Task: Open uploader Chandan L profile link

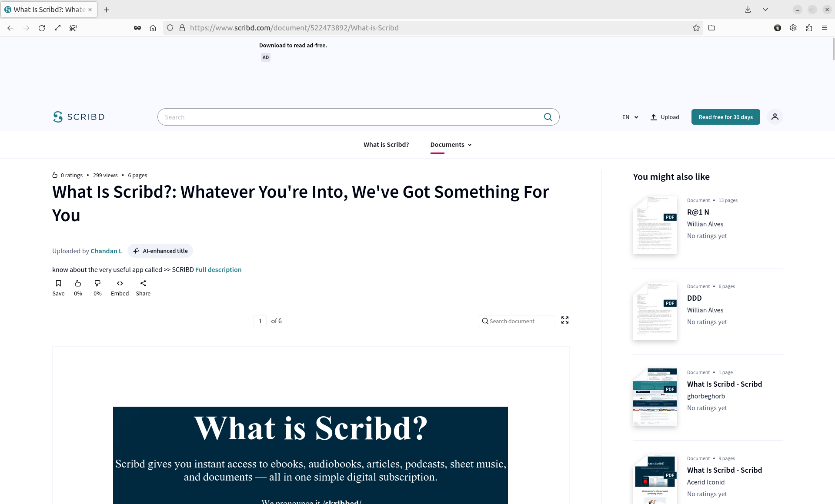Action: 106,251
